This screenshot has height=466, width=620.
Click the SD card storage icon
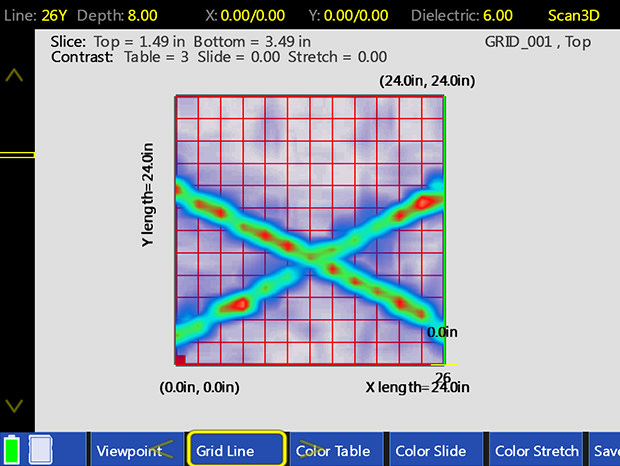pos(41,449)
